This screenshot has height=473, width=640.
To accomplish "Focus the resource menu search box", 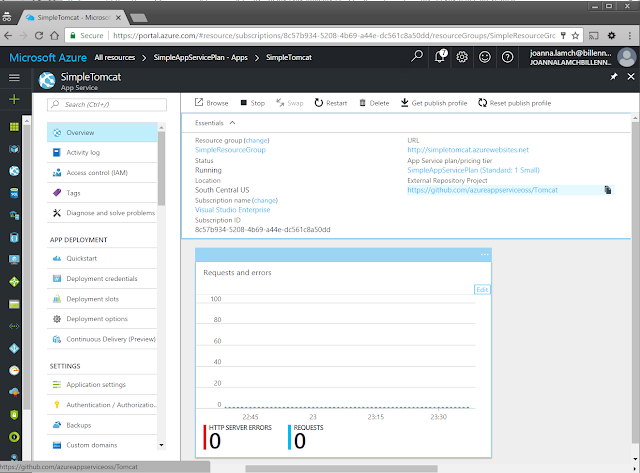I will click(107, 104).
